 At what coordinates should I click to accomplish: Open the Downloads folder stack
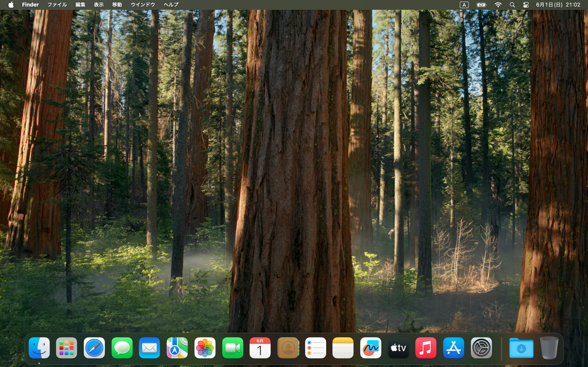click(521, 348)
